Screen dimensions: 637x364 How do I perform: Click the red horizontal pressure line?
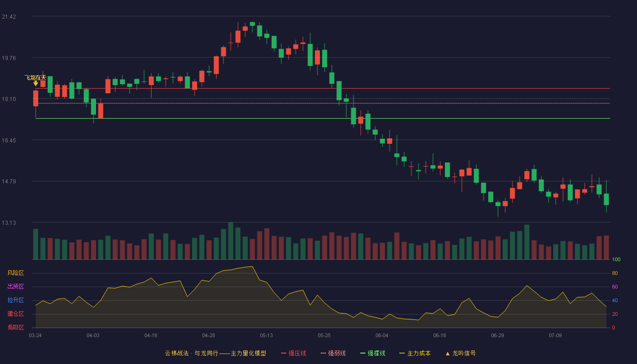pos(323,88)
